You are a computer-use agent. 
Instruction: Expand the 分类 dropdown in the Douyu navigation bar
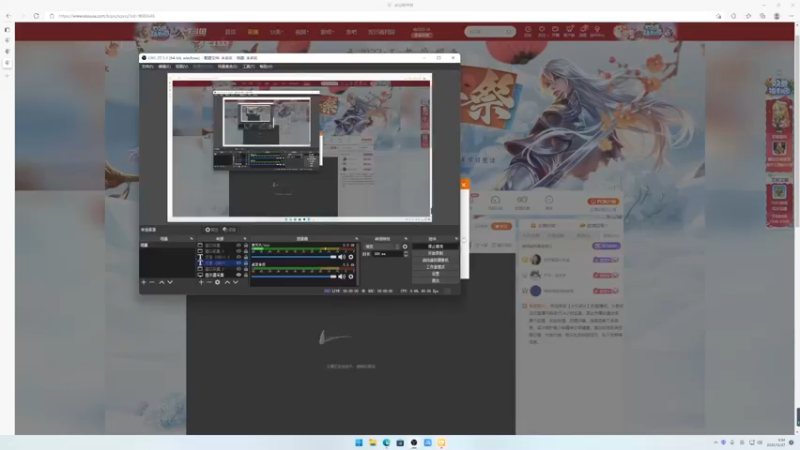pos(276,32)
